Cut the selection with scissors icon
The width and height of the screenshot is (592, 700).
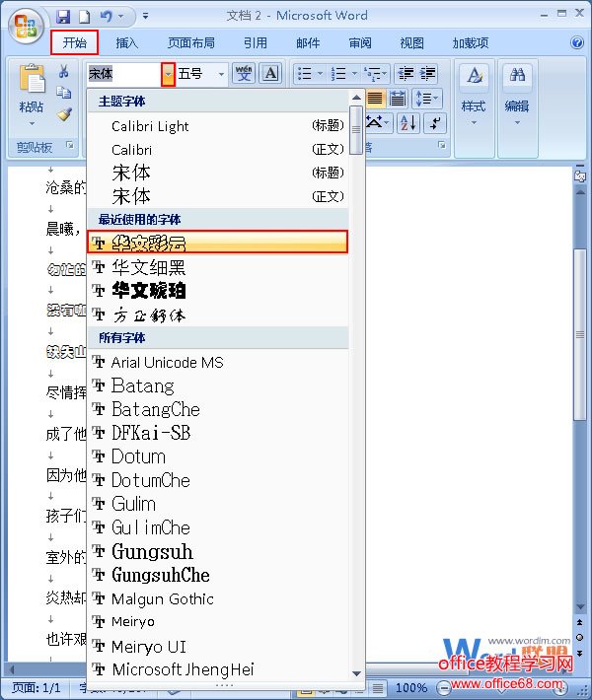63,71
